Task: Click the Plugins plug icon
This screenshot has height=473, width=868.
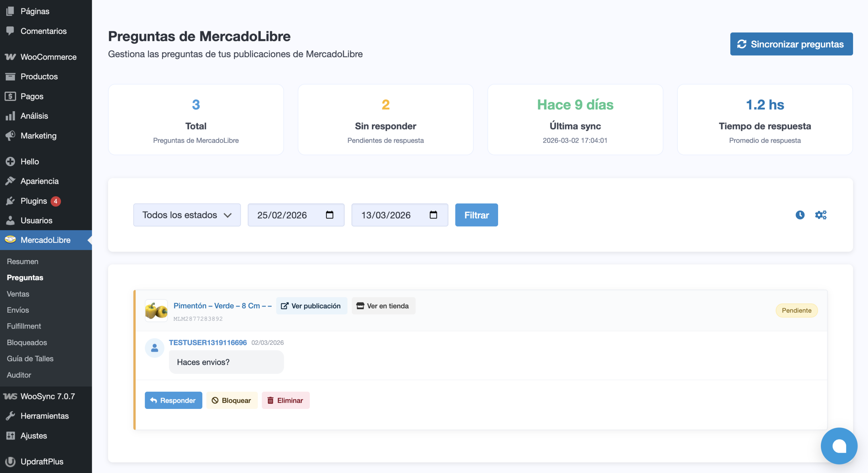Action: point(10,201)
